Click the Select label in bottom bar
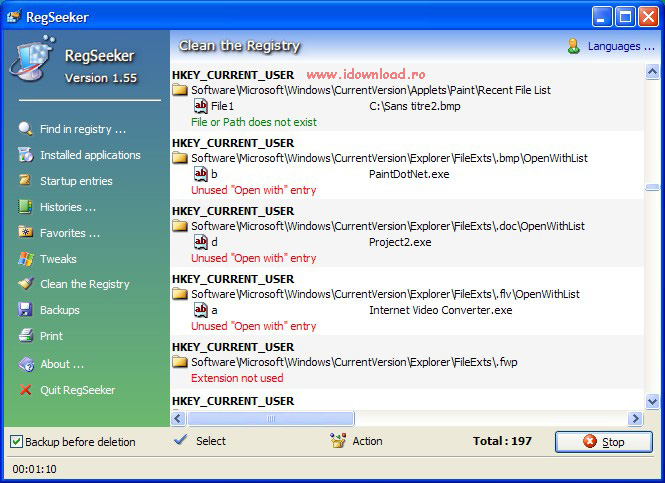665x483 pixels. point(211,441)
